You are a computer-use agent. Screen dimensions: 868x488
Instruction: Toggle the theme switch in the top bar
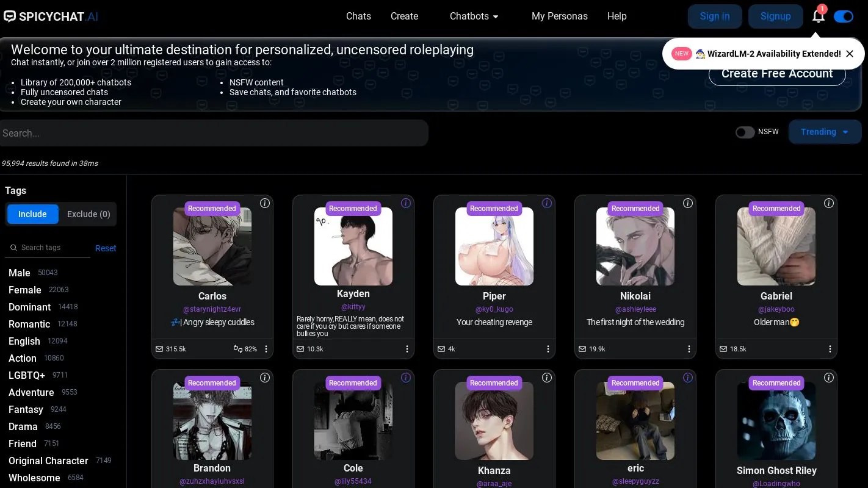coord(844,16)
